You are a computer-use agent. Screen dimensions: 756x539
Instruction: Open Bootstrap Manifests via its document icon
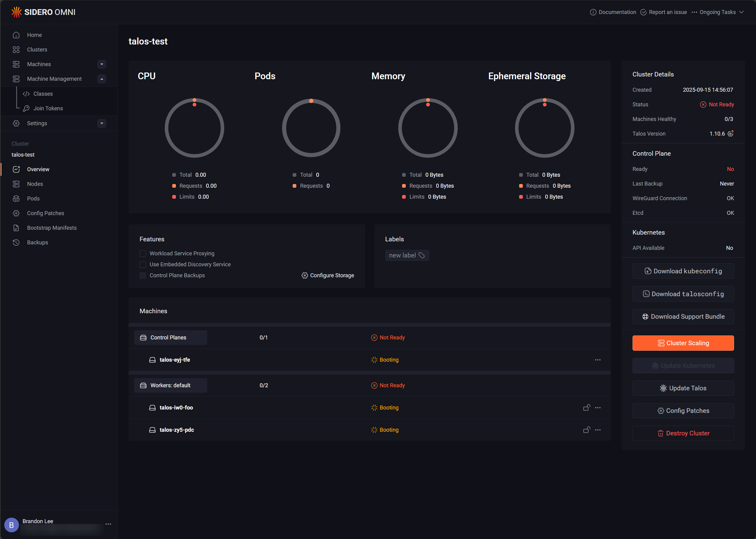[x=16, y=228]
